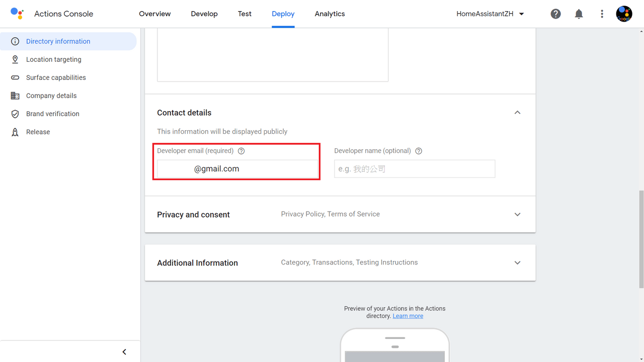Click the Brand verification shield icon
Screen dimensions: 644x362
tap(15, 114)
